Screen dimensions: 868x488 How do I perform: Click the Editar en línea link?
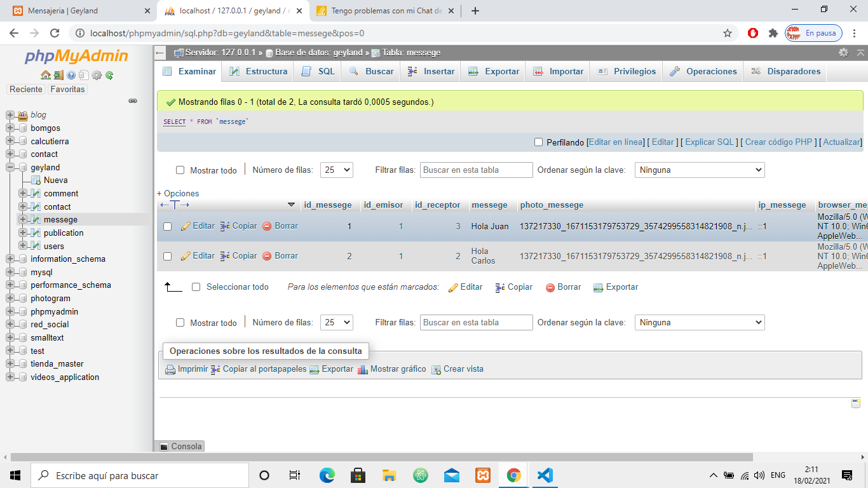pyautogui.click(x=616, y=142)
